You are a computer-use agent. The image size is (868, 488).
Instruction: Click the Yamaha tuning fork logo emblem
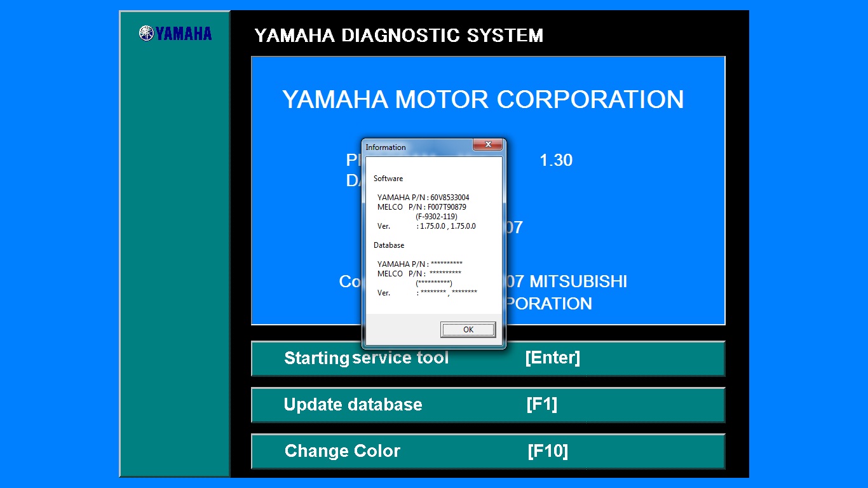(146, 33)
